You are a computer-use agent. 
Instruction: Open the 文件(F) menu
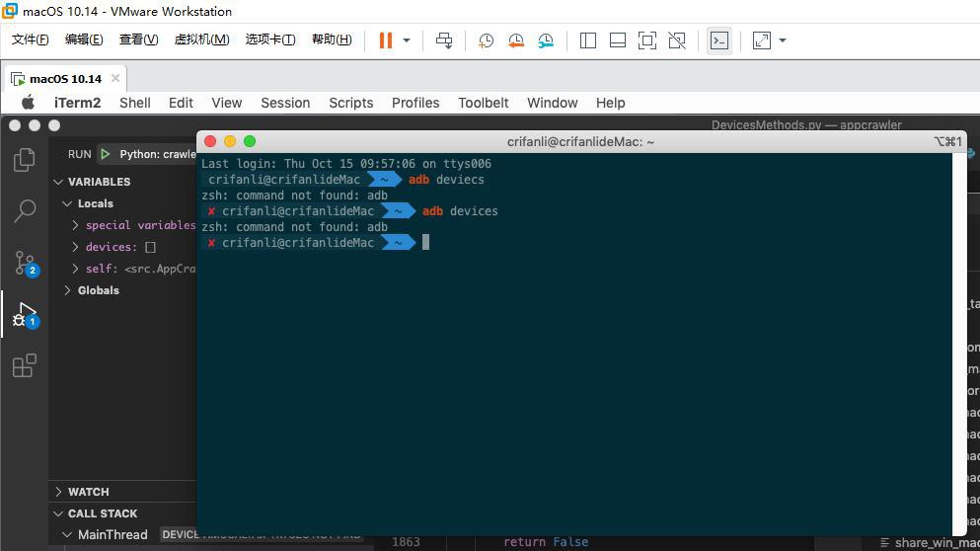tap(30, 39)
